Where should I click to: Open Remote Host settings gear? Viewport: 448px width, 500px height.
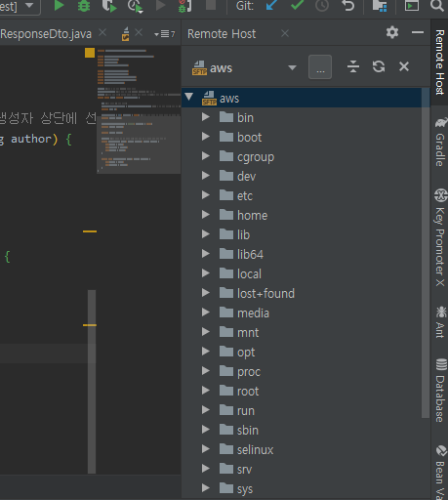tap(392, 32)
